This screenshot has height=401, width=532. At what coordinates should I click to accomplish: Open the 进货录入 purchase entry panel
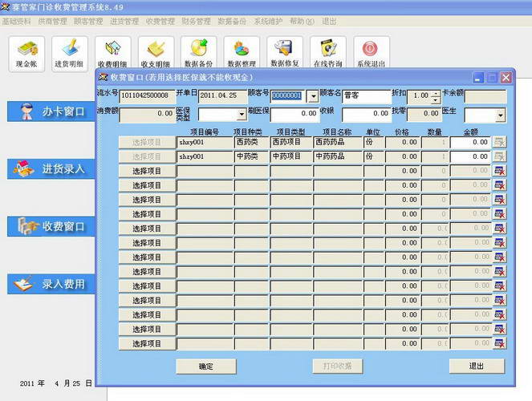click(51, 168)
